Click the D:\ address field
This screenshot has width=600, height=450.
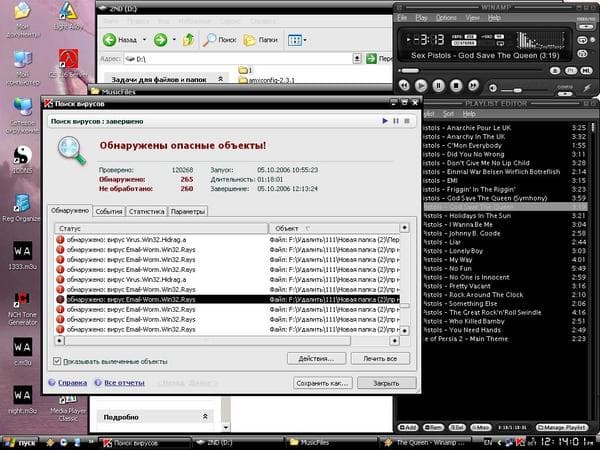point(237,59)
